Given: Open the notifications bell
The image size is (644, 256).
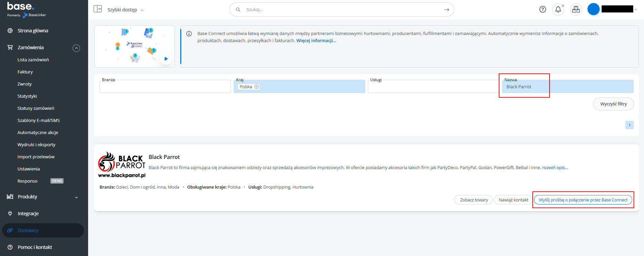Looking at the screenshot, I should (x=558, y=9).
